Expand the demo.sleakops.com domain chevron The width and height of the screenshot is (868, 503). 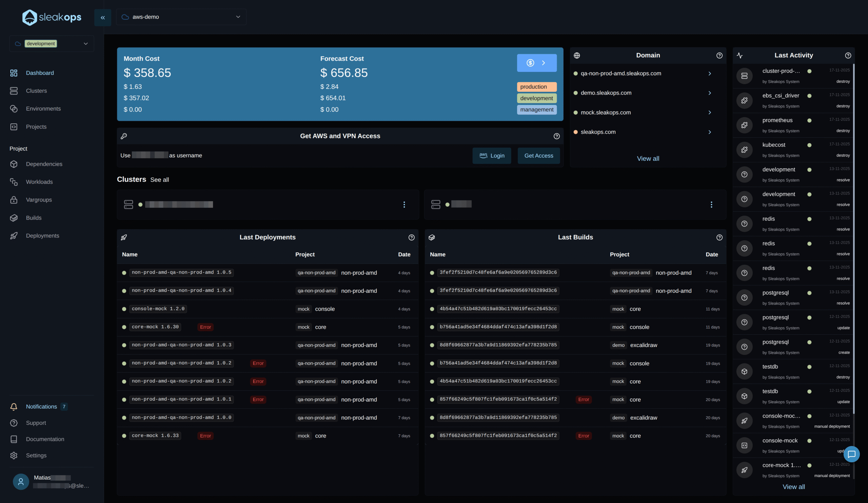(710, 93)
